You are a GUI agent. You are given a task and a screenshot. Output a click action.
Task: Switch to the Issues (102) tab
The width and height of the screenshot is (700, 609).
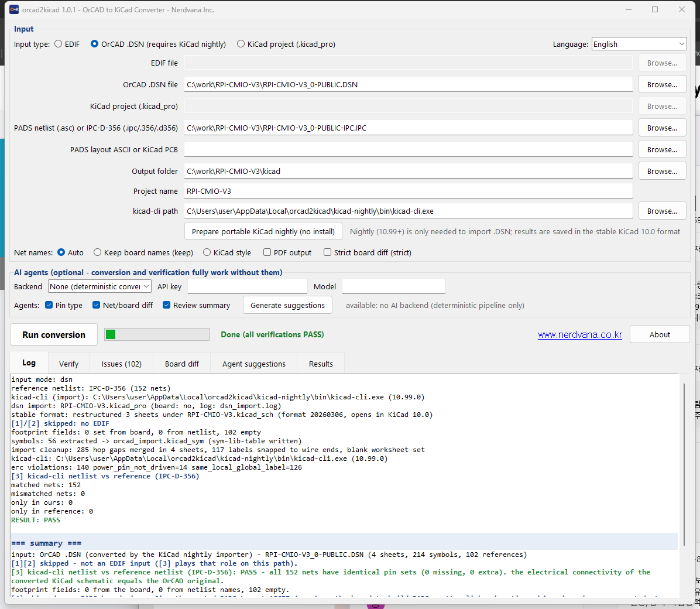click(x=121, y=364)
